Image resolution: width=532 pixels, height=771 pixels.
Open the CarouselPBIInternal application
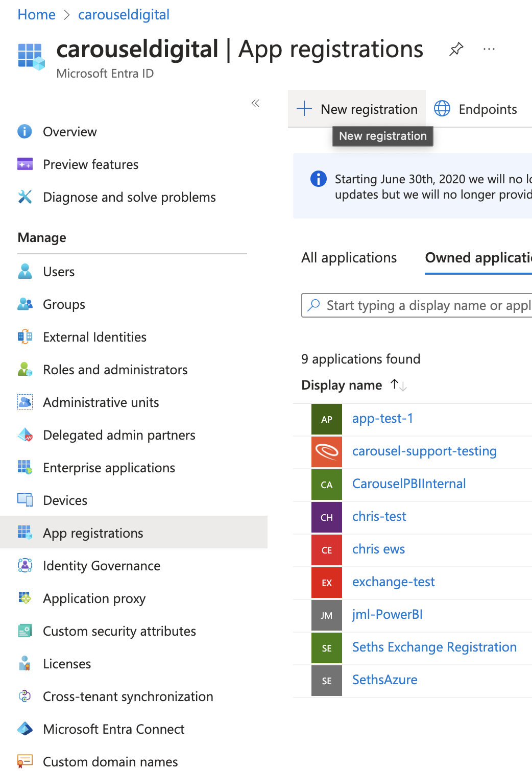pyautogui.click(x=409, y=484)
